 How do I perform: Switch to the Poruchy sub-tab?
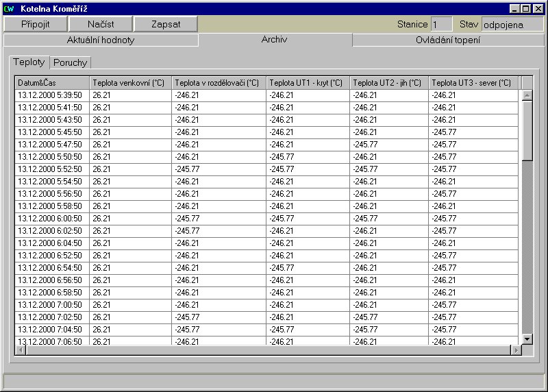click(x=70, y=63)
